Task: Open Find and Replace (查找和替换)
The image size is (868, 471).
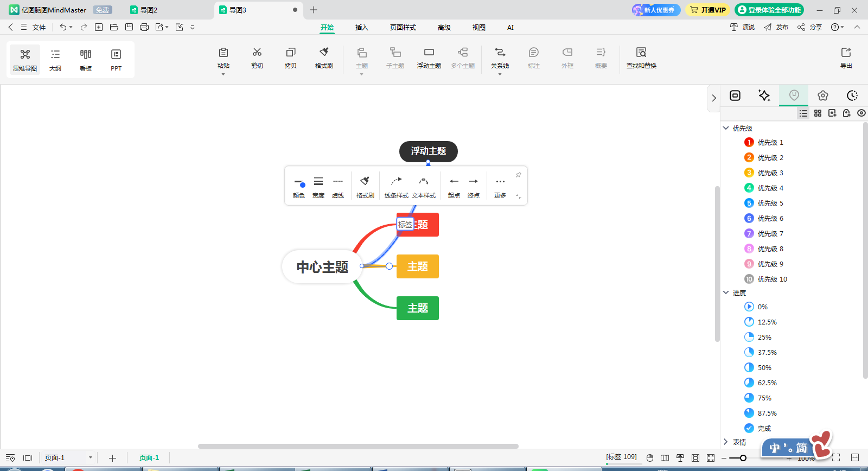Action: 641,58
